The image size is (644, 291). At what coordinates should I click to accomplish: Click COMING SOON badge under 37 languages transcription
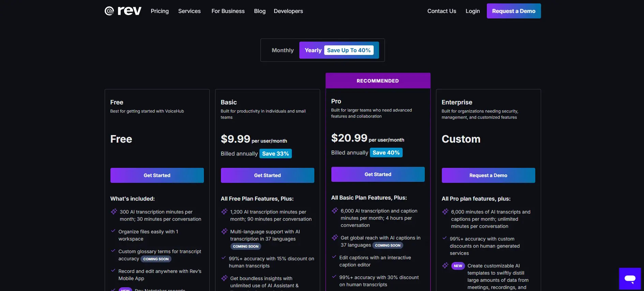coord(246,246)
